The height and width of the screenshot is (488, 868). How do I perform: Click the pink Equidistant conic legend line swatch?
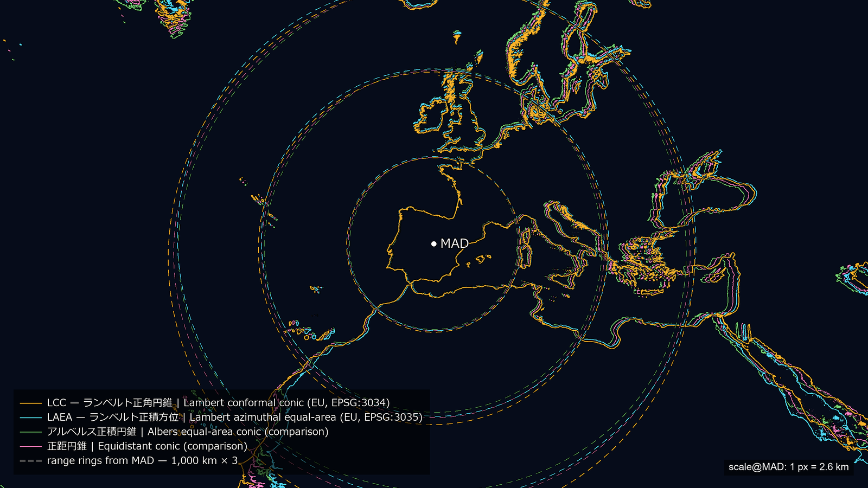tap(30, 447)
